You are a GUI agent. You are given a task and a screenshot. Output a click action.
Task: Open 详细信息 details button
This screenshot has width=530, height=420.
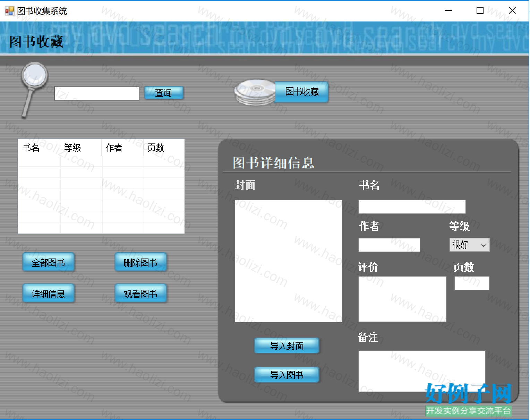[x=48, y=294]
